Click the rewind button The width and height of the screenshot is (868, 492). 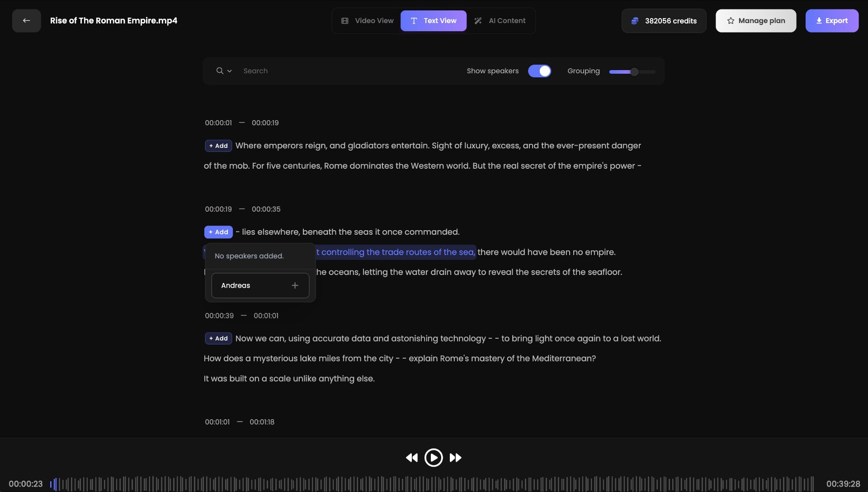411,458
